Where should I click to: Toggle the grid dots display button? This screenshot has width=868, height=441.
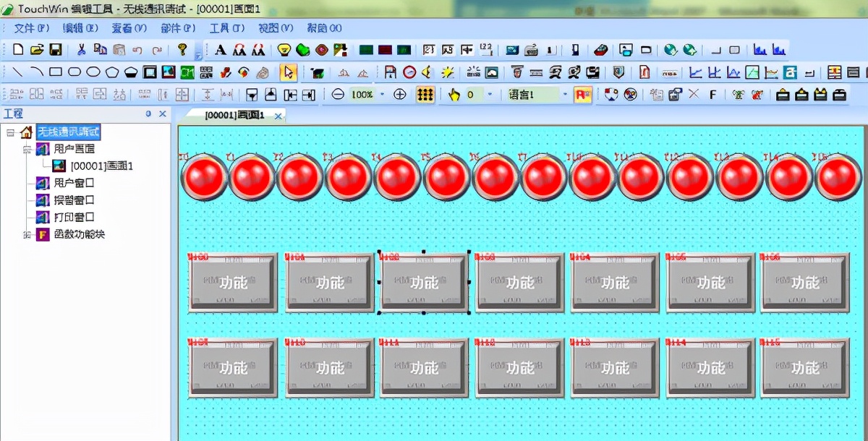coord(425,95)
